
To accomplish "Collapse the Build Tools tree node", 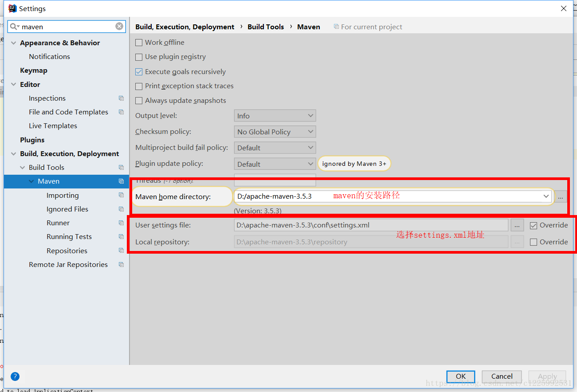I will 23,167.
